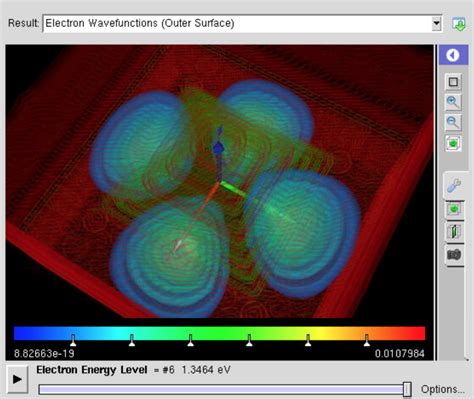Zoom out using the magnifier minus icon

(x=453, y=122)
